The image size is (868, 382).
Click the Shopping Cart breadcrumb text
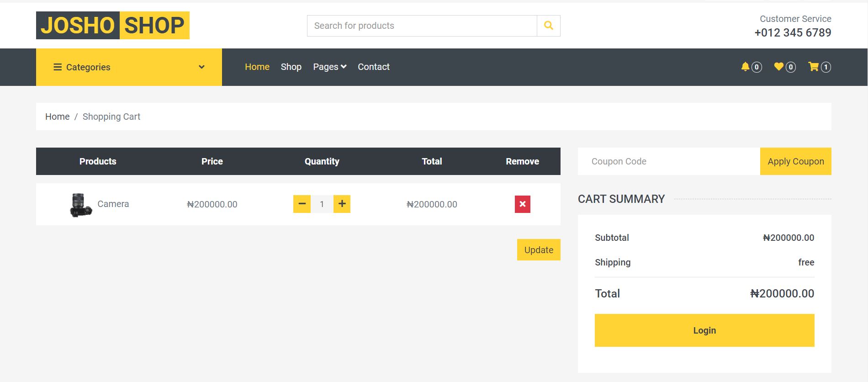pyautogui.click(x=111, y=117)
